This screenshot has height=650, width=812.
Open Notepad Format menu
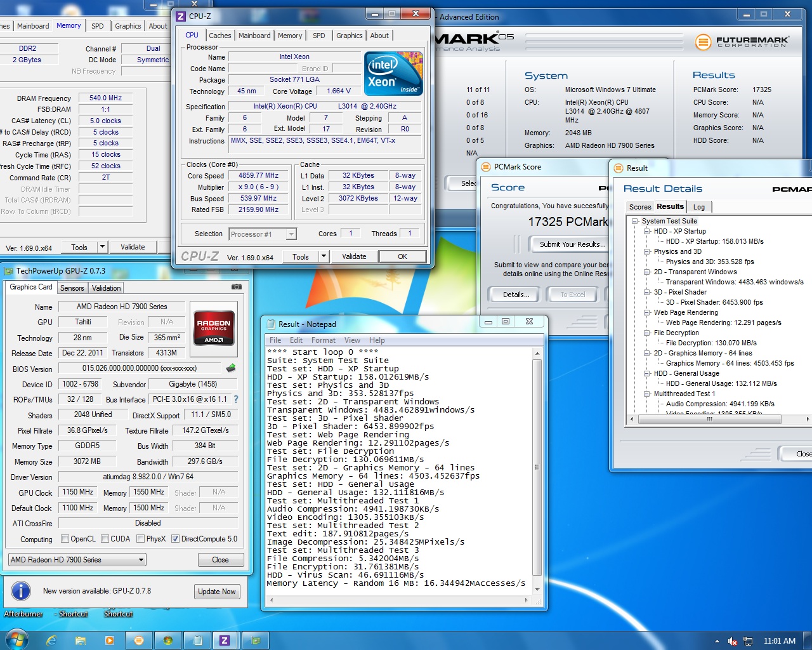[324, 340]
